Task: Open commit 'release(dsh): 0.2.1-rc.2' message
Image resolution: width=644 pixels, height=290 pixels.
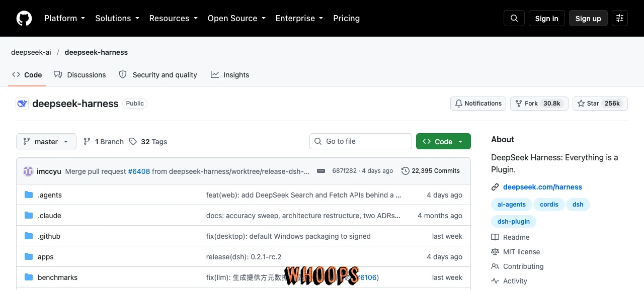Action: [244, 257]
